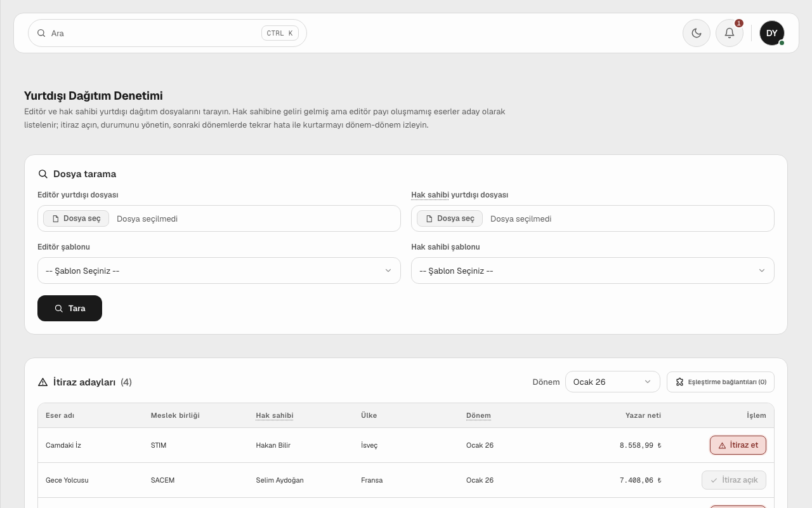This screenshot has width=812, height=508.
Task: Open the Hak sahibi şablonu dropdown
Action: pos(593,271)
